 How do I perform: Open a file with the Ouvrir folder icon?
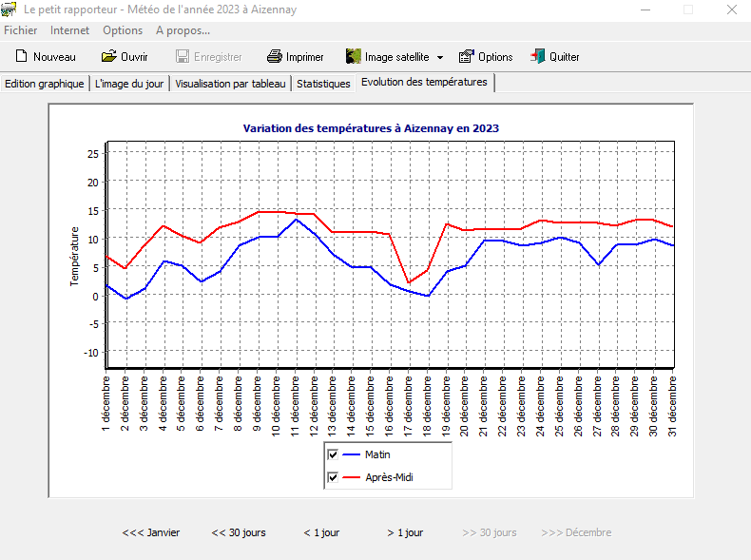coord(108,57)
